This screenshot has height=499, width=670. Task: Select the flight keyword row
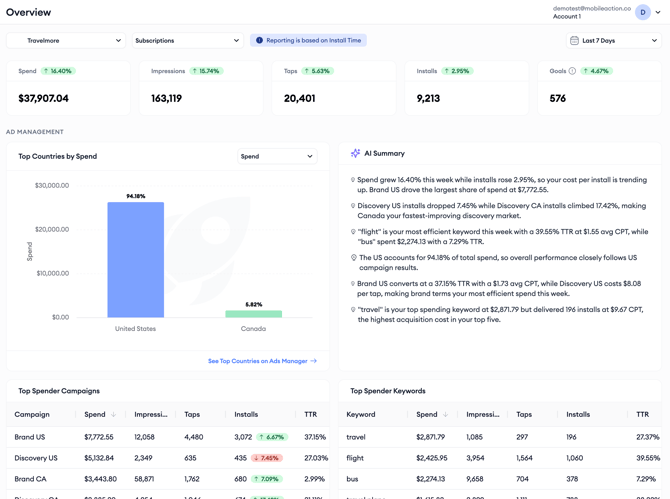coord(500,458)
